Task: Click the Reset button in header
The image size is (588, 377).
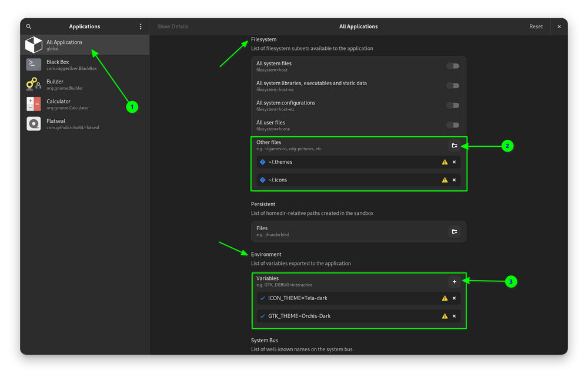Action: coord(536,26)
